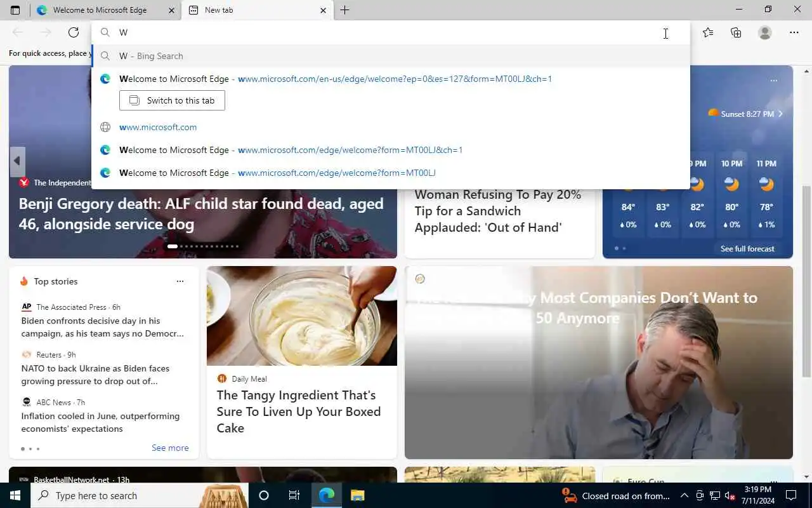Image resolution: width=812 pixels, height=508 pixels.
Task: Click the Refresh page icon
Action: pos(74,32)
